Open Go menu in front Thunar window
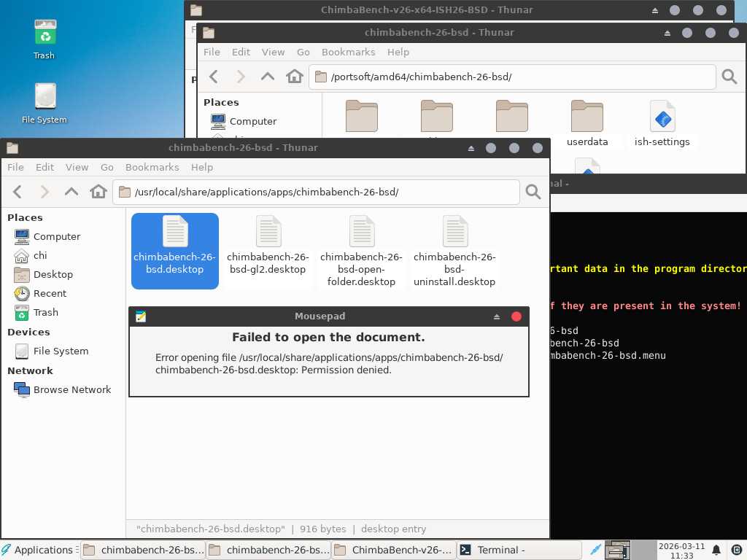 [x=107, y=167]
